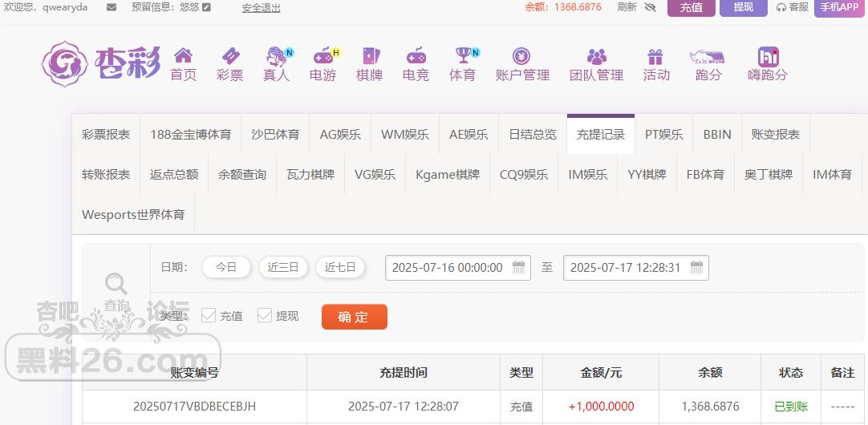Open the 彩票 lottery ticket icon
The image size is (868, 425).
coord(230,56)
